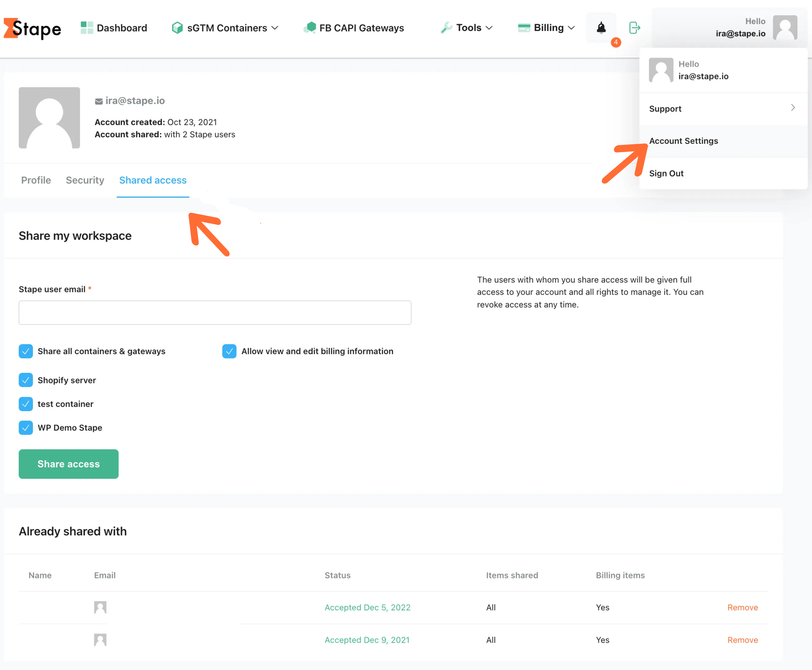Expand the Billing dropdown

point(546,28)
